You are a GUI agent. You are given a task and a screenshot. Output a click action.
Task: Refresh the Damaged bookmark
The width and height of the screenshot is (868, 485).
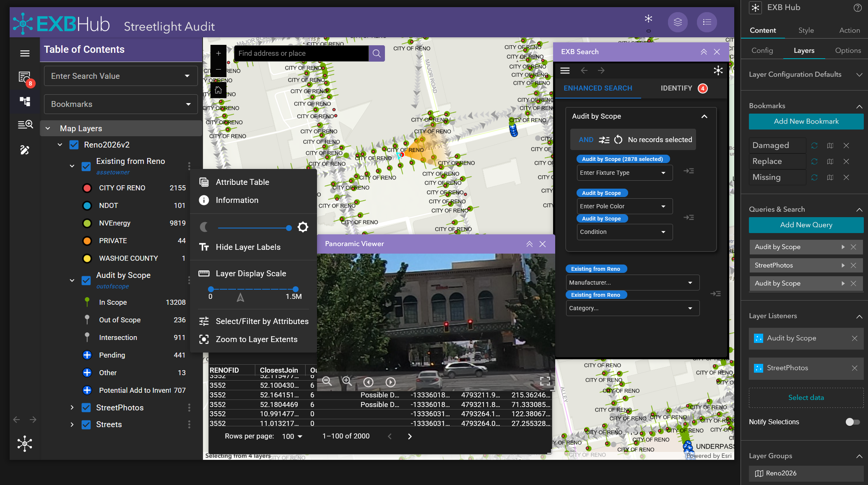click(x=814, y=145)
